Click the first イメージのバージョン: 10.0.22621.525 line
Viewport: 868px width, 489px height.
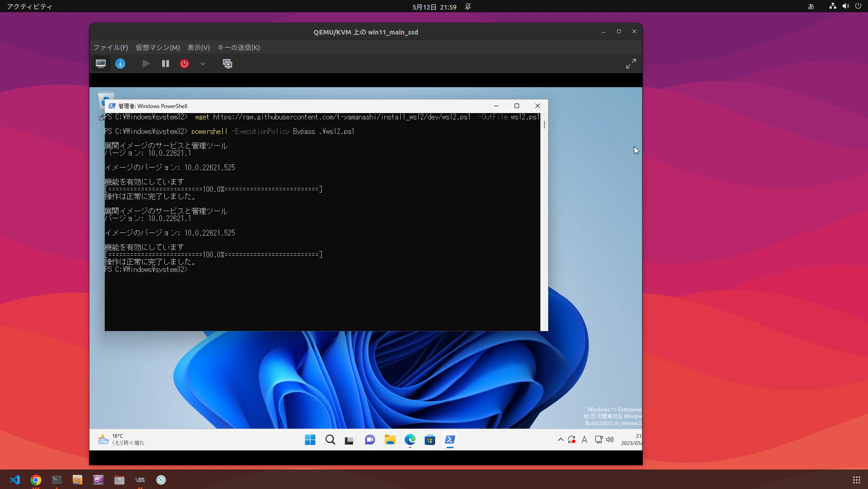[x=170, y=168]
